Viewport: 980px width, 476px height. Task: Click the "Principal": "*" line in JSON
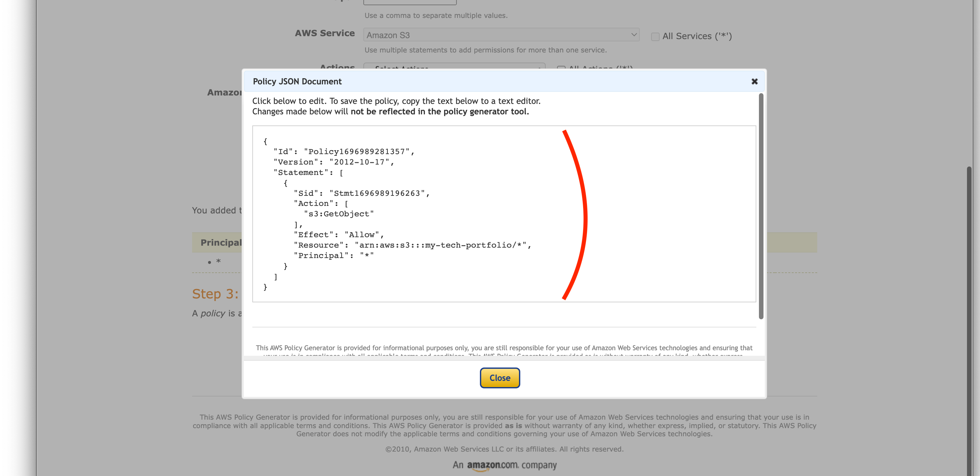click(x=334, y=255)
